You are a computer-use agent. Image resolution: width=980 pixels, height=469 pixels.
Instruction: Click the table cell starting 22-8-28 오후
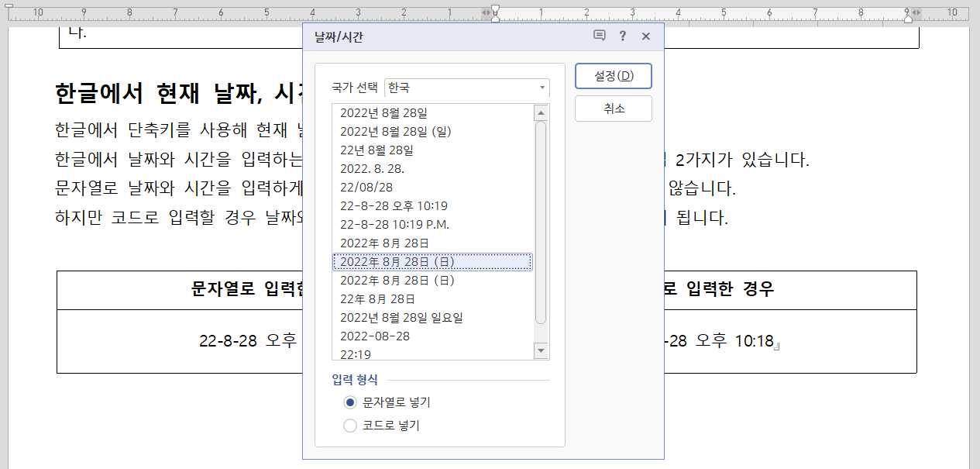tap(180, 341)
